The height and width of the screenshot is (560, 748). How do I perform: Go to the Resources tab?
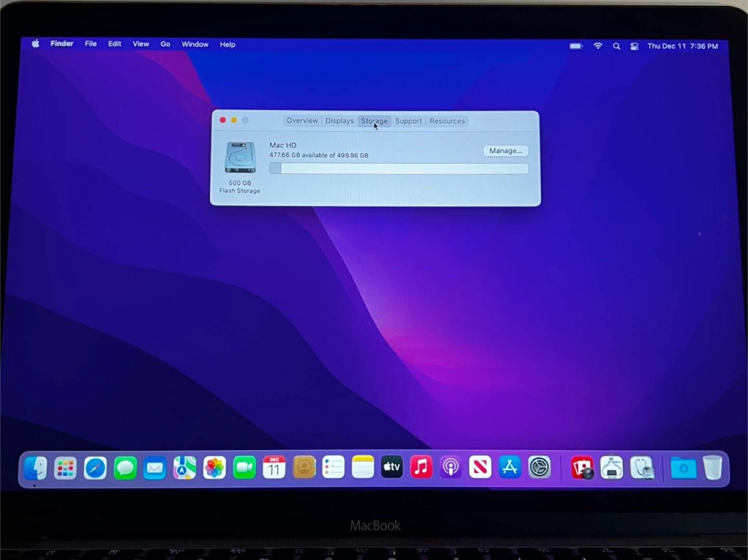click(447, 121)
